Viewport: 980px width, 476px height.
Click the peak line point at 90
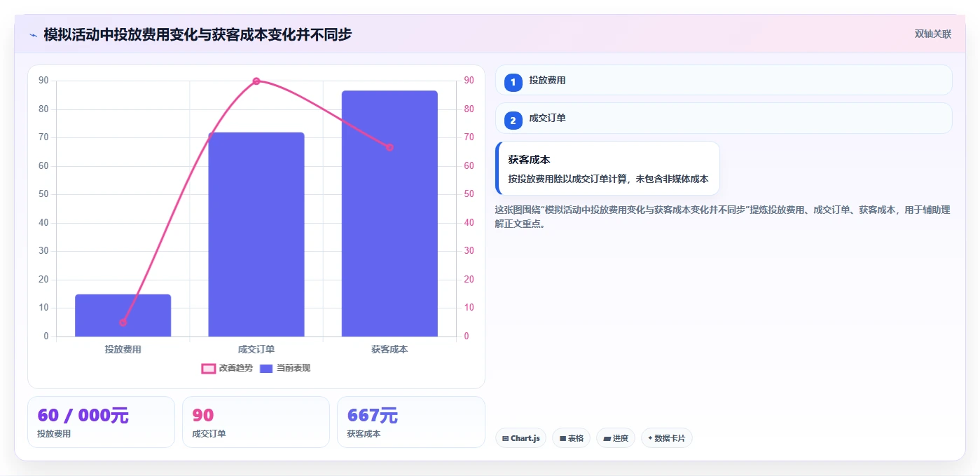click(256, 81)
